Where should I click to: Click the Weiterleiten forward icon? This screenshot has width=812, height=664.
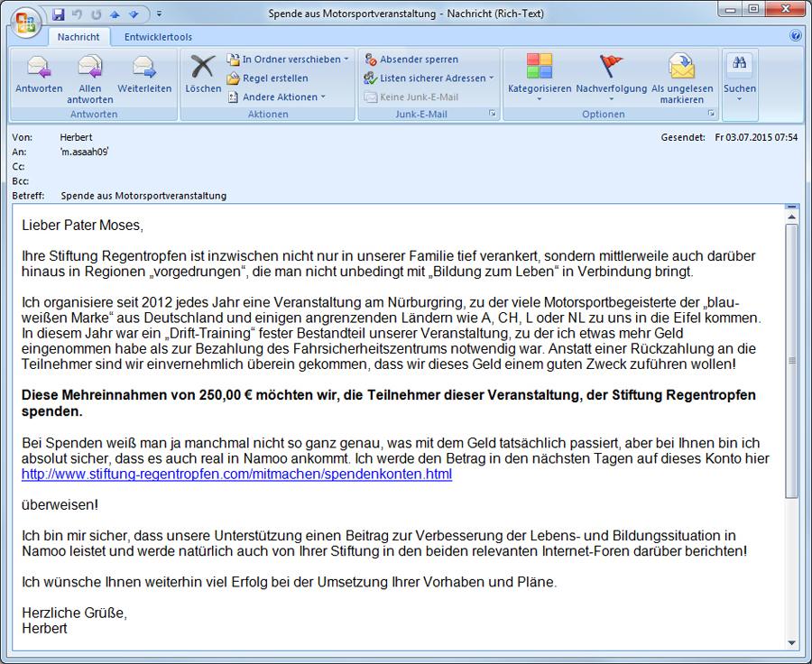point(144,67)
